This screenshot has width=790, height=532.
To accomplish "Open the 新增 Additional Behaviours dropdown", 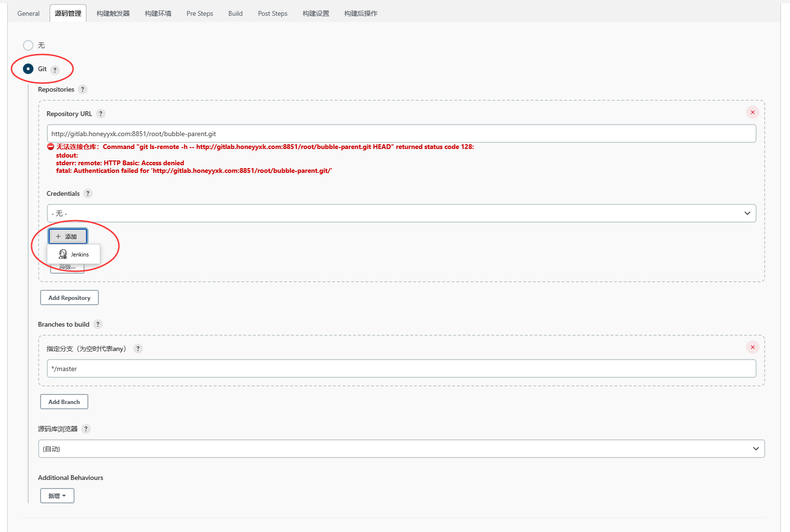I will [x=57, y=496].
